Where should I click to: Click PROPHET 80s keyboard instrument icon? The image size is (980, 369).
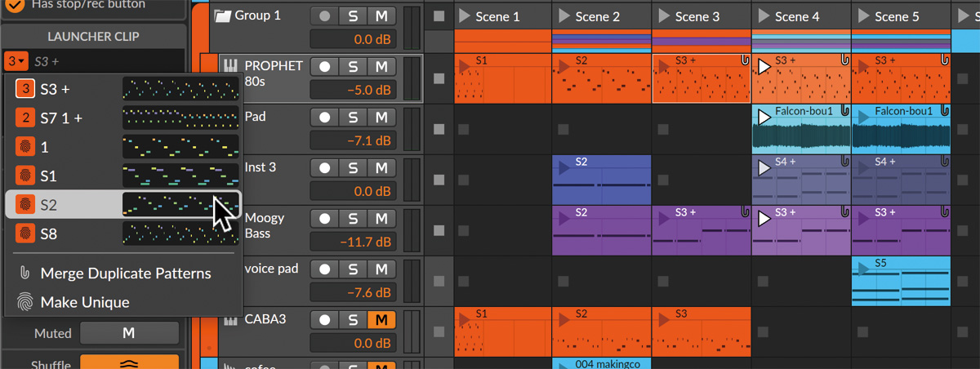[231, 67]
